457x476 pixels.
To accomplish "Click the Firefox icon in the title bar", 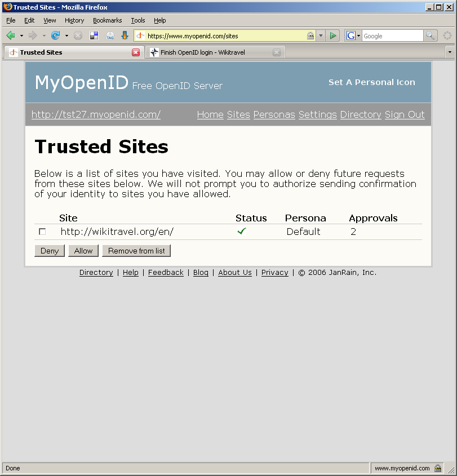I will [x=7, y=7].
